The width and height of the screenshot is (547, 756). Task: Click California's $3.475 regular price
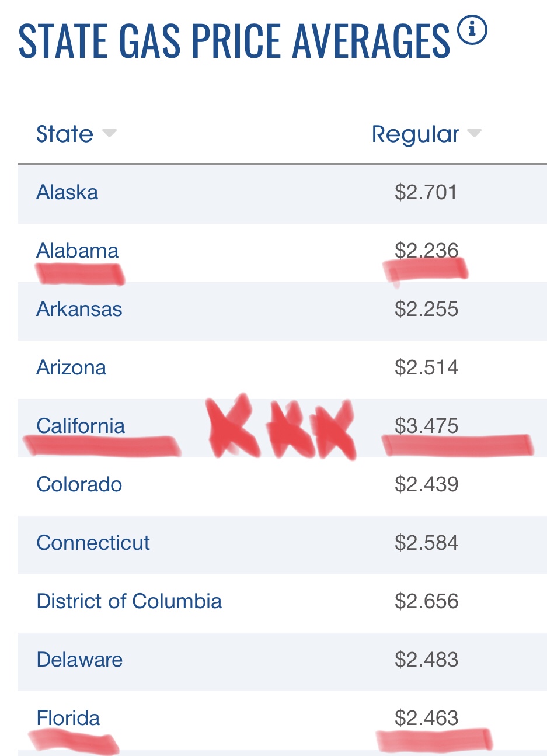pos(426,426)
